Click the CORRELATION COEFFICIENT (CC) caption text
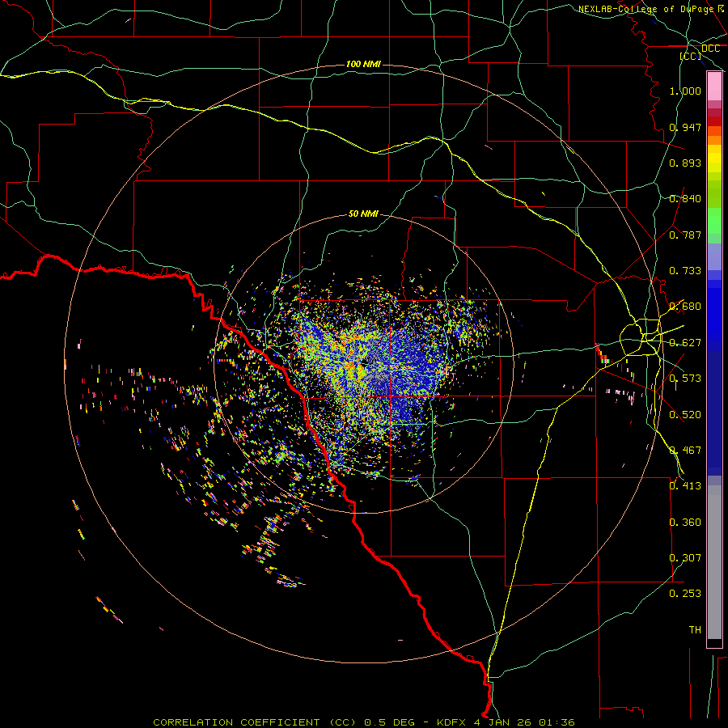Screen dimensions: 728x728 (x=255, y=722)
